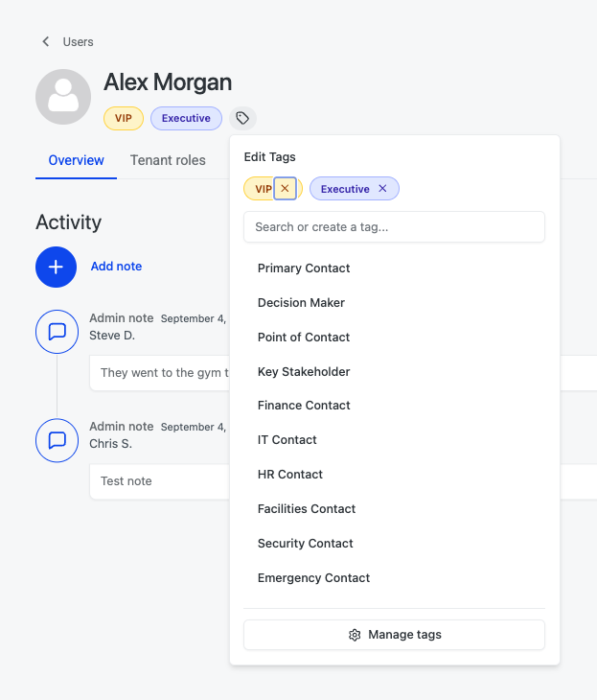Viewport: 597px width, 700px height.
Task: Click the tag icon beside the Executive badge
Action: (242, 118)
